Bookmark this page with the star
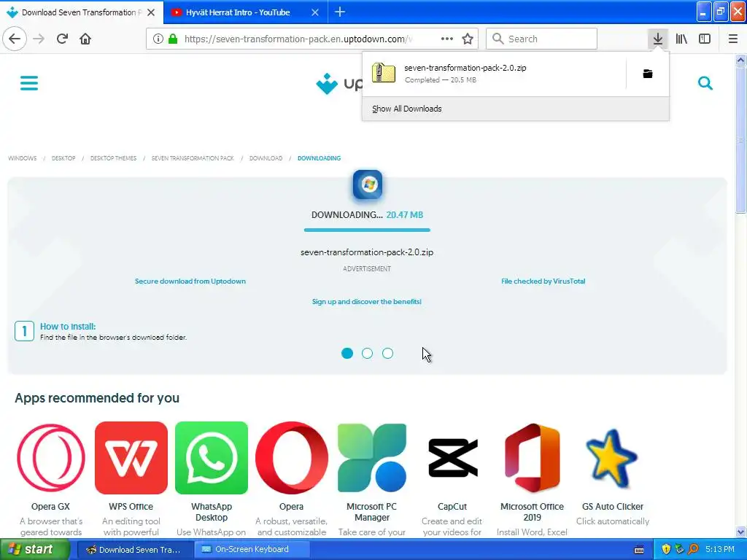Viewport: 747px width, 560px height. 468,39
